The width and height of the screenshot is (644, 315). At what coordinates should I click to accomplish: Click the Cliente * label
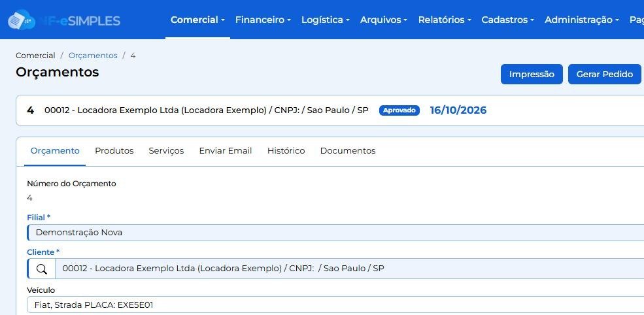click(x=43, y=252)
